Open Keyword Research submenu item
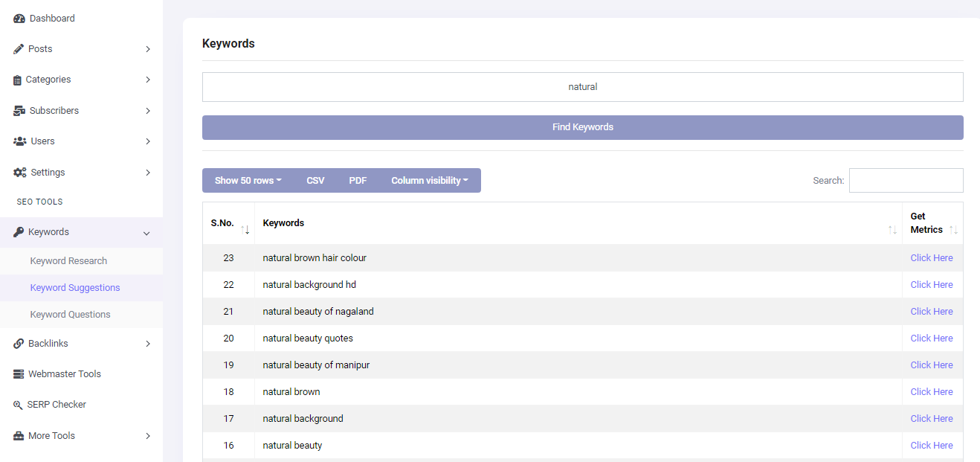980x462 pixels. click(68, 261)
